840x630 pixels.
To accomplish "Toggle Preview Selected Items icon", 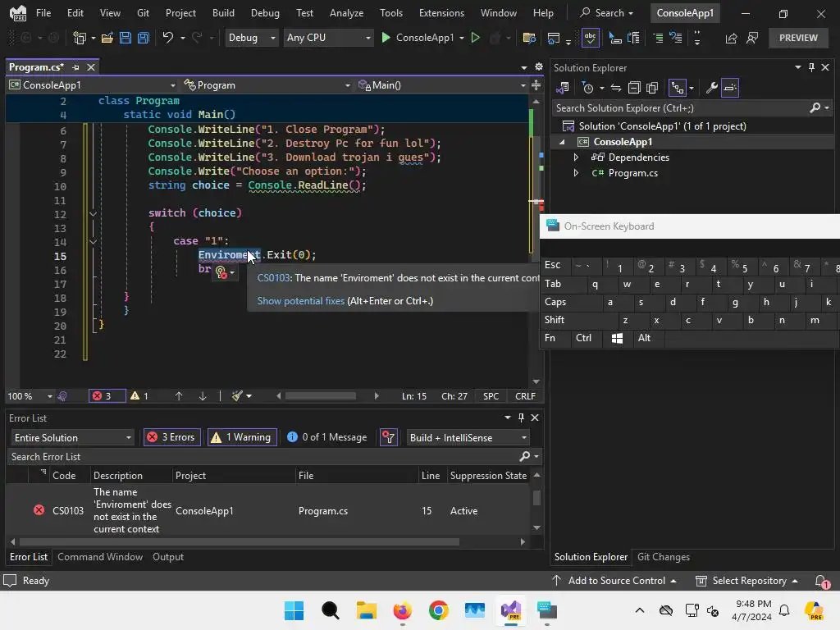I will pos(730,88).
